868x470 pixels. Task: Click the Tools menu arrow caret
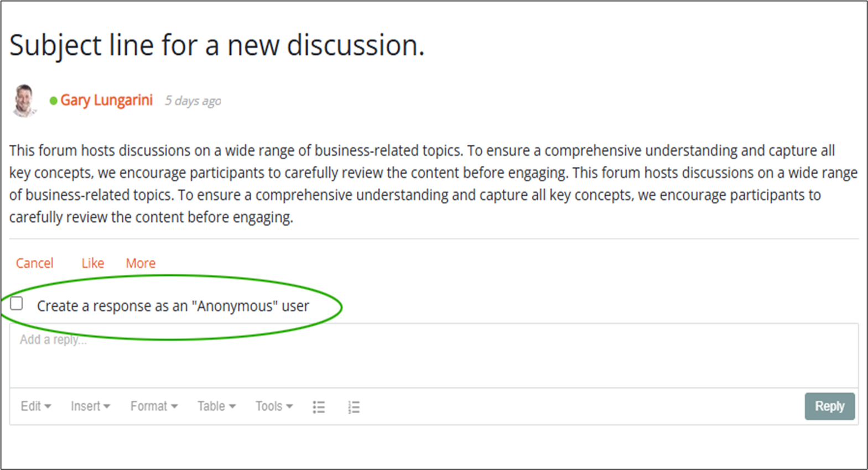pyautogui.click(x=289, y=406)
